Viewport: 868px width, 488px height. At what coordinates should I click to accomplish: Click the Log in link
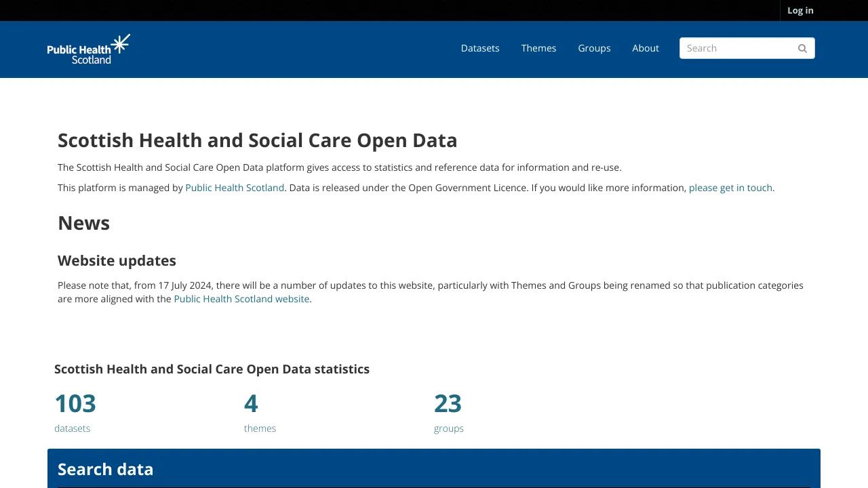800,10
